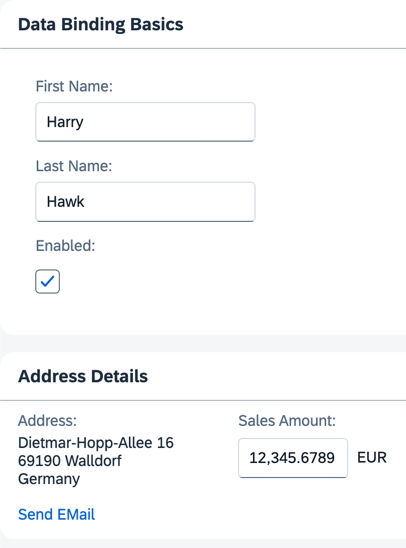This screenshot has height=548, width=406.
Task: Open the Send EMail link
Action: tap(56, 514)
